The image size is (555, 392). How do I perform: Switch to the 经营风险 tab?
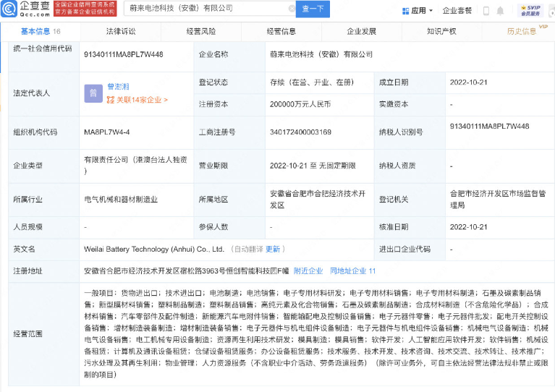(x=201, y=32)
